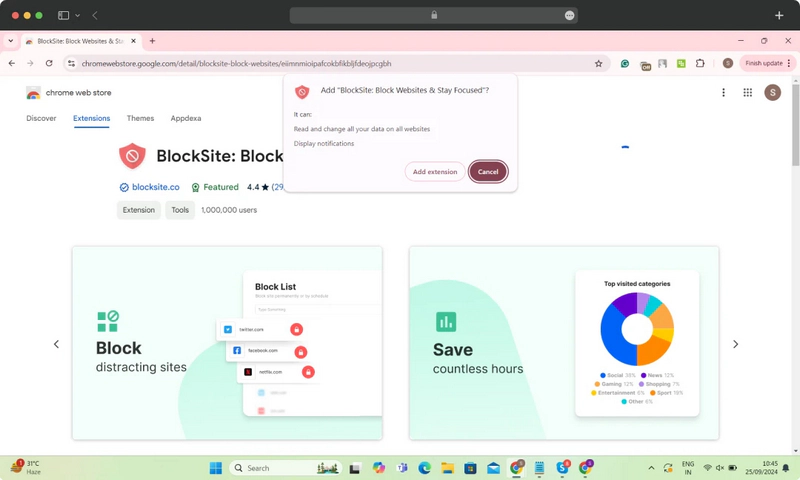Bookmark this page with the star icon
Screen dimensions: 800x480
598,64
